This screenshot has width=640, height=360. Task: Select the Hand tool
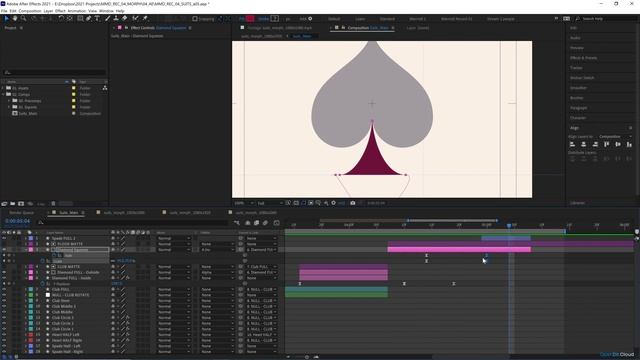pyautogui.click(x=15, y=19)
